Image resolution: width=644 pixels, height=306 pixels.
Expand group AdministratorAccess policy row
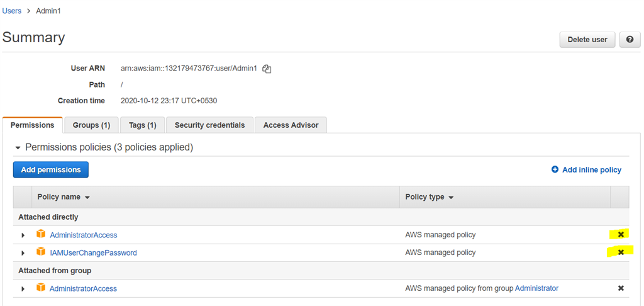pyautogui.click(x=23, y=289)
